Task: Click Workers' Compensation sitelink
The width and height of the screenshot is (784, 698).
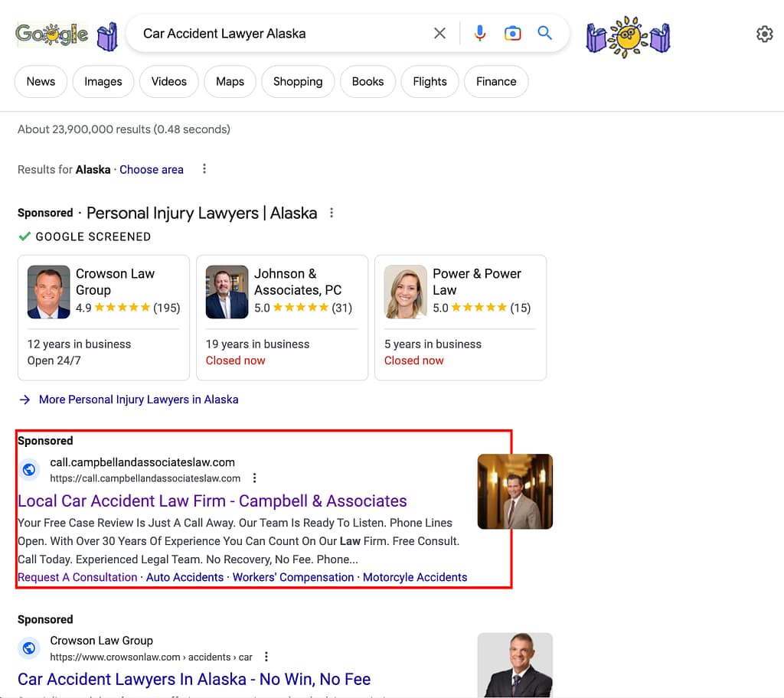Action: [293, 577]
